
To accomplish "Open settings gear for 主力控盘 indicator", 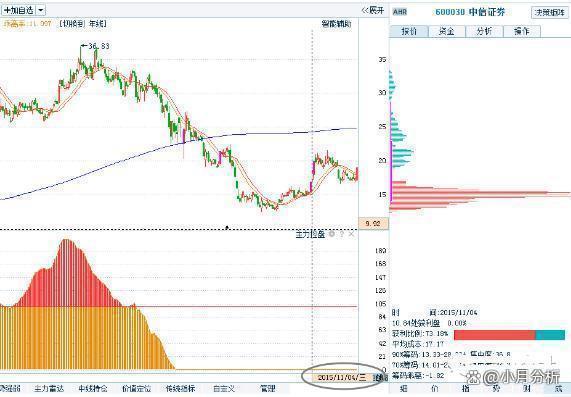I will [x=332, y=234].
